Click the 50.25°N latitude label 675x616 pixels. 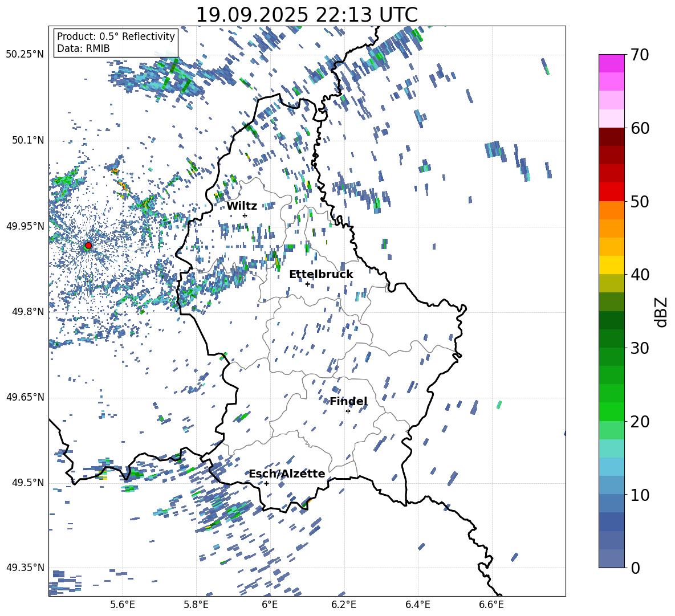coord(25,55)
